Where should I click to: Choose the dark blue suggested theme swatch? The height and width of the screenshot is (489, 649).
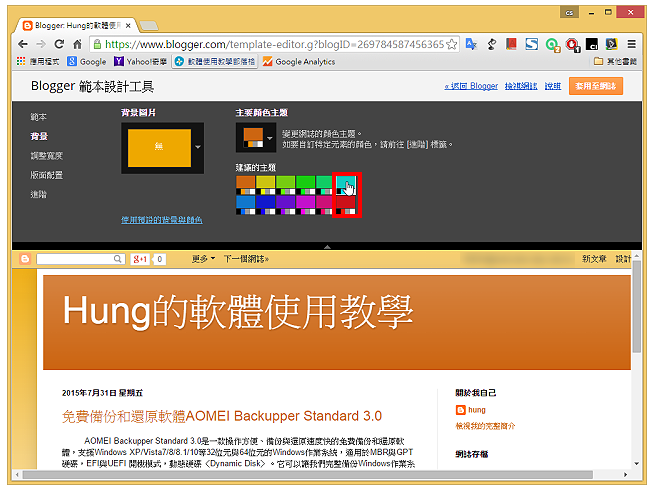265,205
